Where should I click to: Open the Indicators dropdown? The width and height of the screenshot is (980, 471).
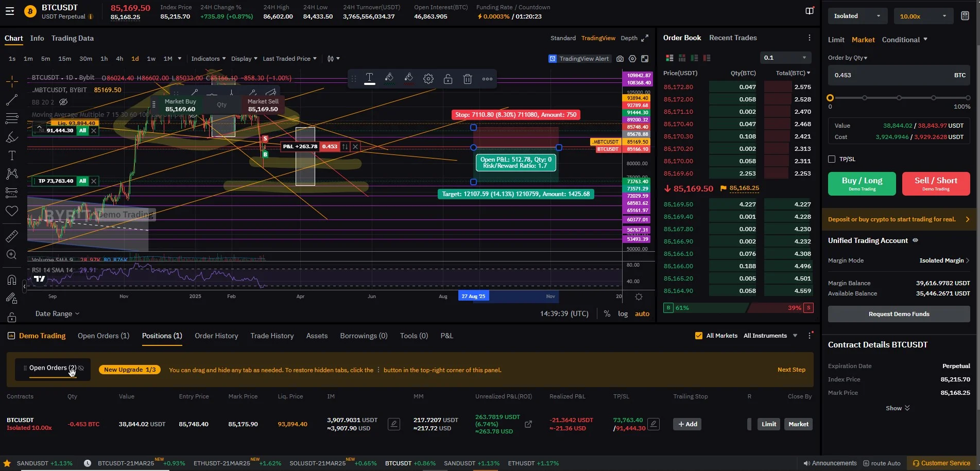click(x=209, y=59)
